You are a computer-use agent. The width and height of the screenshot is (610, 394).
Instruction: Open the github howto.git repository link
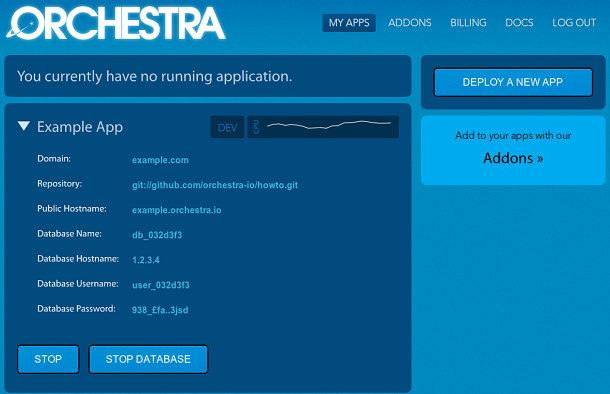215,185
